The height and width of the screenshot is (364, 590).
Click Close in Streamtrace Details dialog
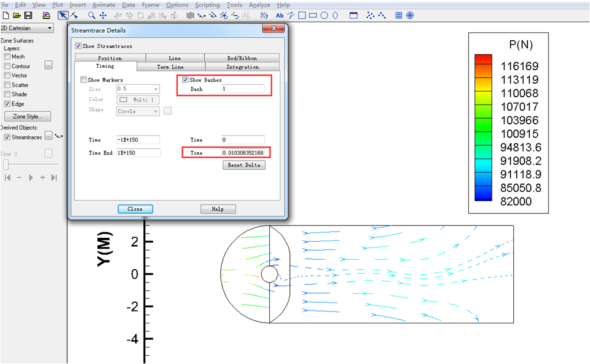click(x=135, y=209)
